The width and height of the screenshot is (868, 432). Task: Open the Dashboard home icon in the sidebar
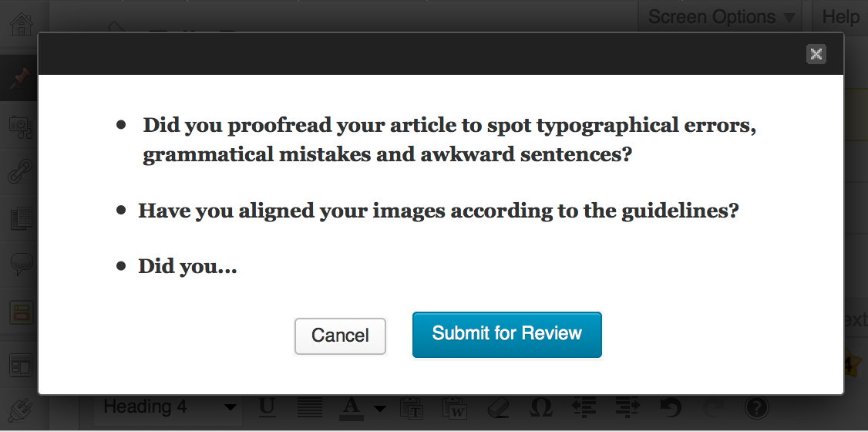[22, 24]
